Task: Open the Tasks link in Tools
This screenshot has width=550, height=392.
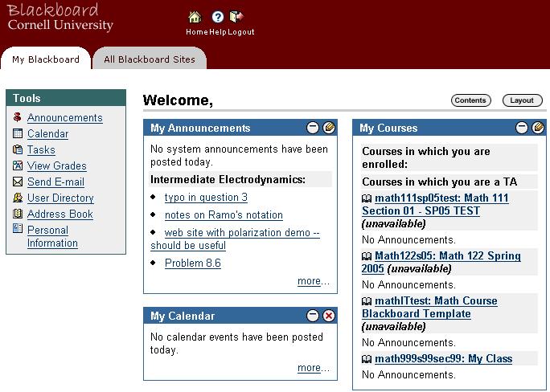Action: [41, 150]
